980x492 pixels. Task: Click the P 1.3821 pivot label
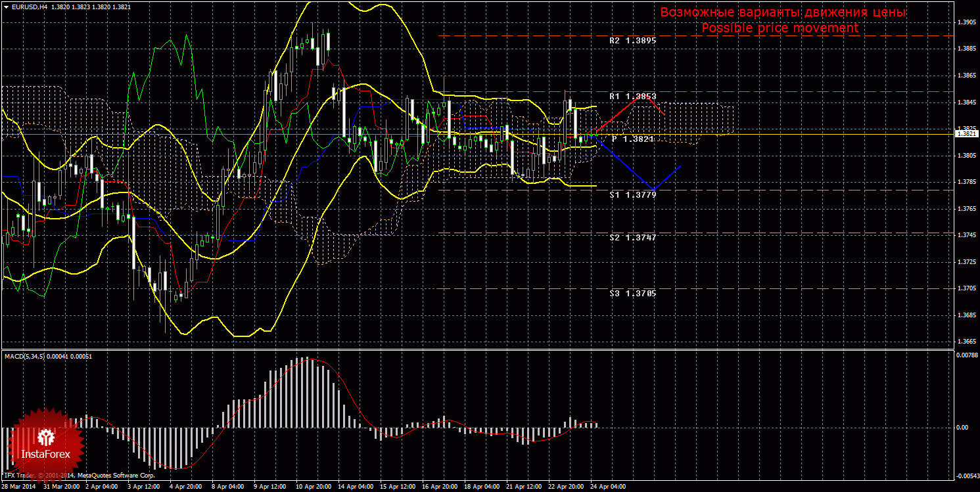coord(632,139)
